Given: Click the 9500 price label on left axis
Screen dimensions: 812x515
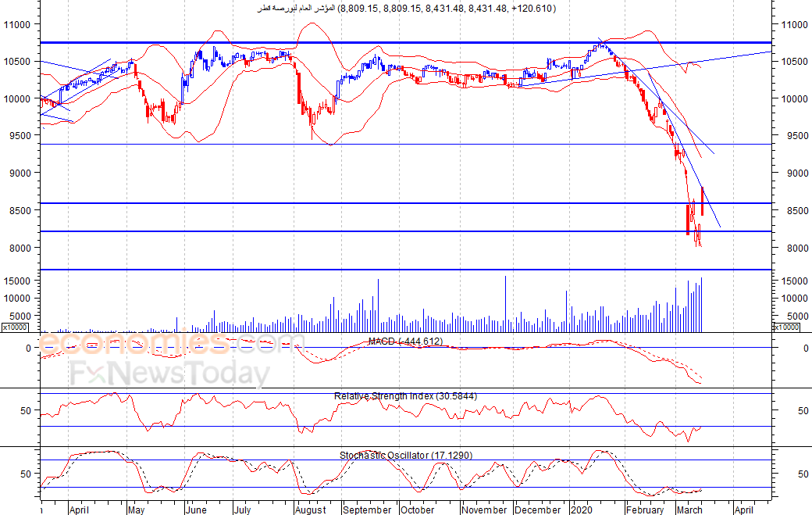Looking at the screenshot, I should coord(20,136).
